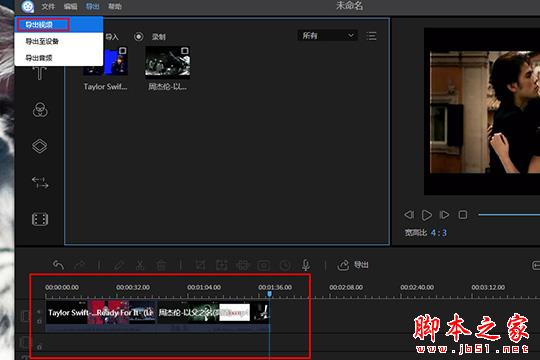The image size is (540, 360).
Task: Click the 导出 export label in timeline toolbar
Action: (361, 265)
